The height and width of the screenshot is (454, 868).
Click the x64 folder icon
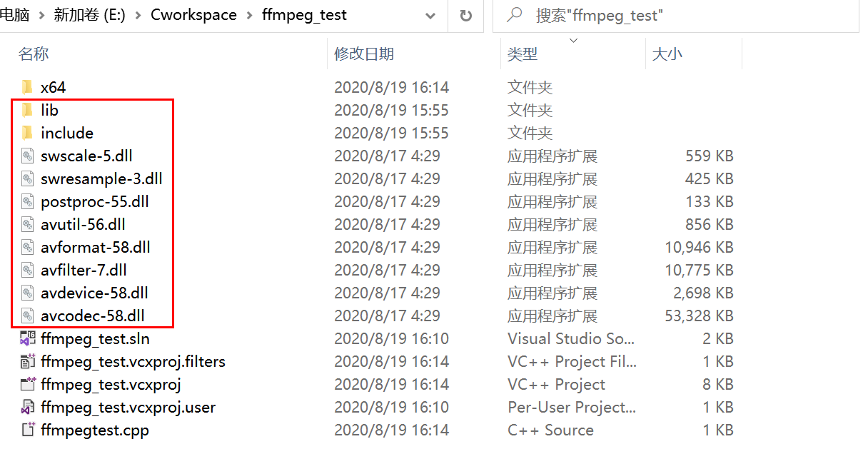point(27,87)
